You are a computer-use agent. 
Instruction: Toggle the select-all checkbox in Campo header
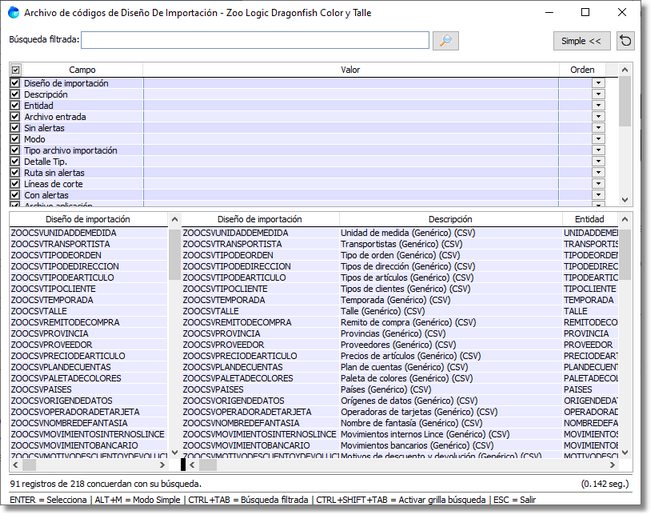point(15,70)
